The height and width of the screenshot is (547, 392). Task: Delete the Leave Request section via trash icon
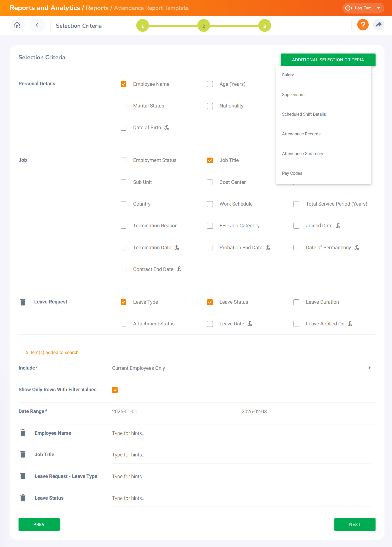point(23,302)
